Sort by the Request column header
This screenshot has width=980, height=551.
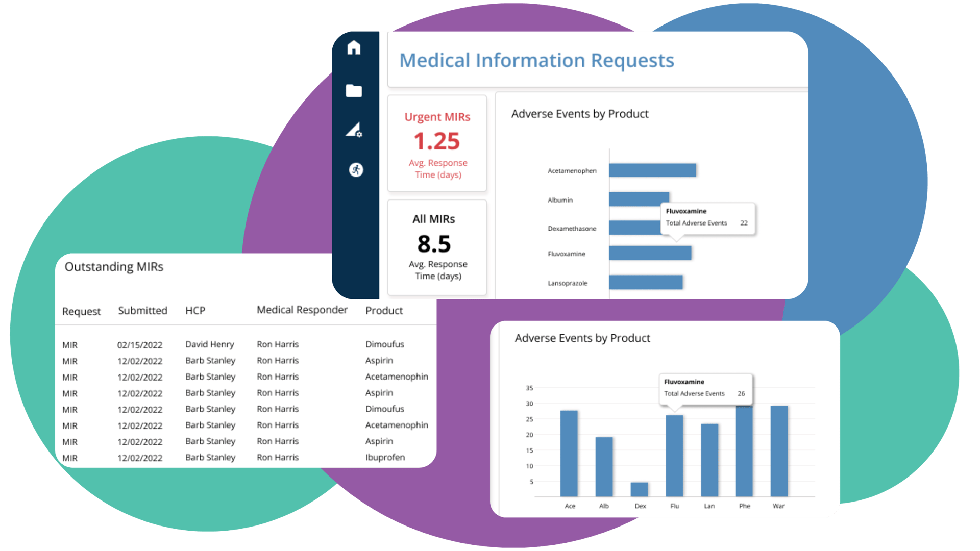[x=81, y=311]
